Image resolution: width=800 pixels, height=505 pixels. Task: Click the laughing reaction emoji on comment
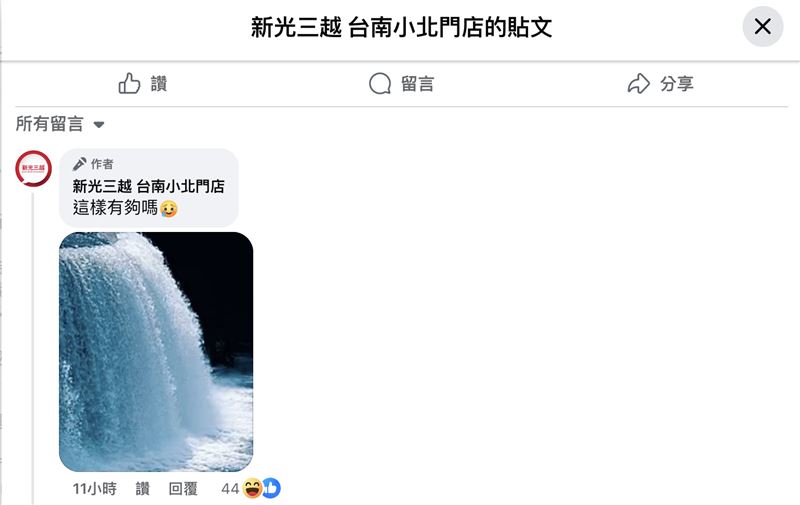point(252,488)
